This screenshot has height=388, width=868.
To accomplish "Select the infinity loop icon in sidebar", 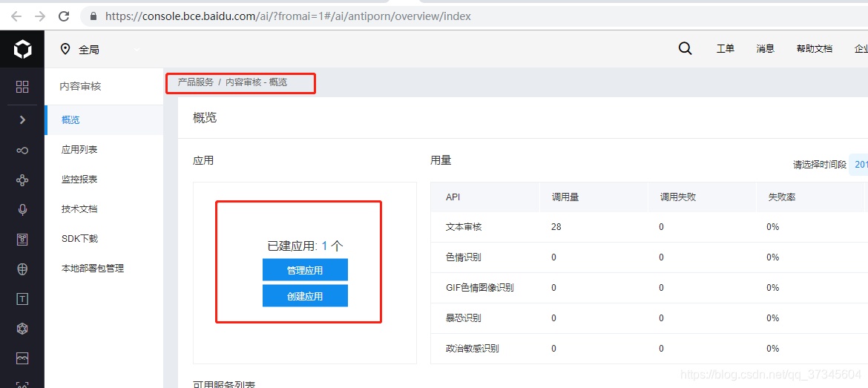I will coord(22,150).
